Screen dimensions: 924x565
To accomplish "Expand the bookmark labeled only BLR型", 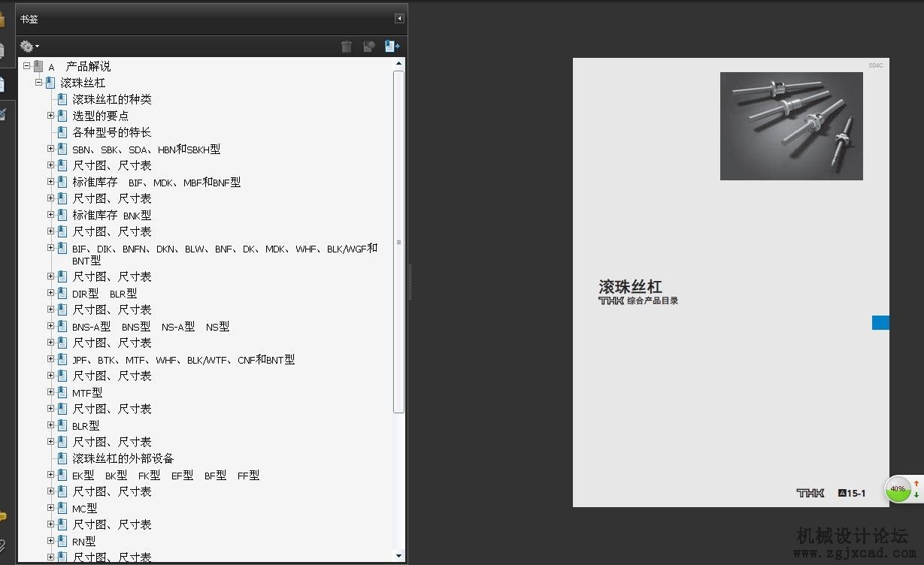I will point(51,425).
